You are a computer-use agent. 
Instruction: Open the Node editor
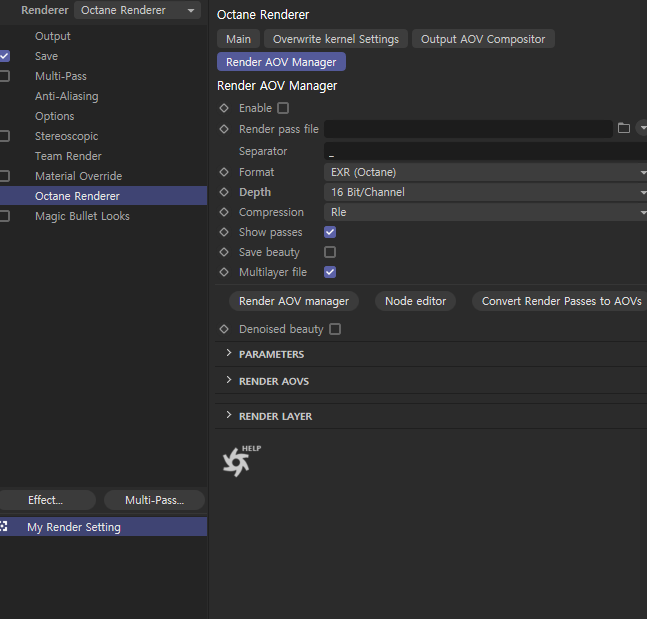click(416, 301)
